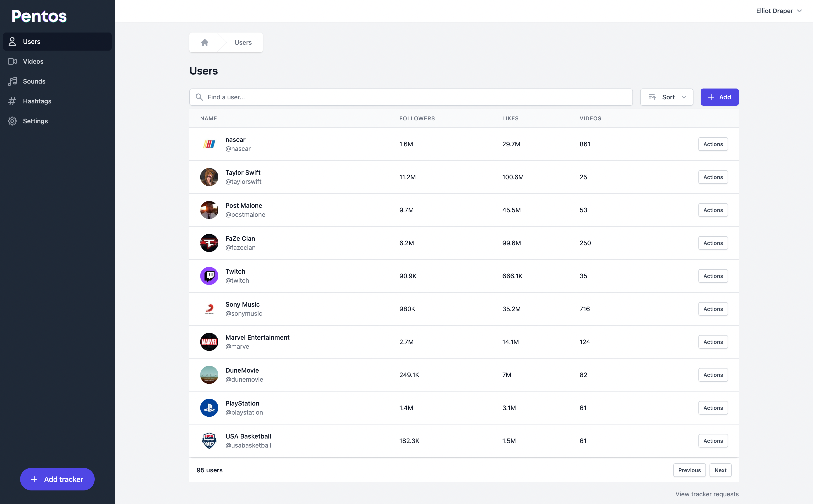
Task: Open Actions for PlayStation
Action: click(713, 408)
